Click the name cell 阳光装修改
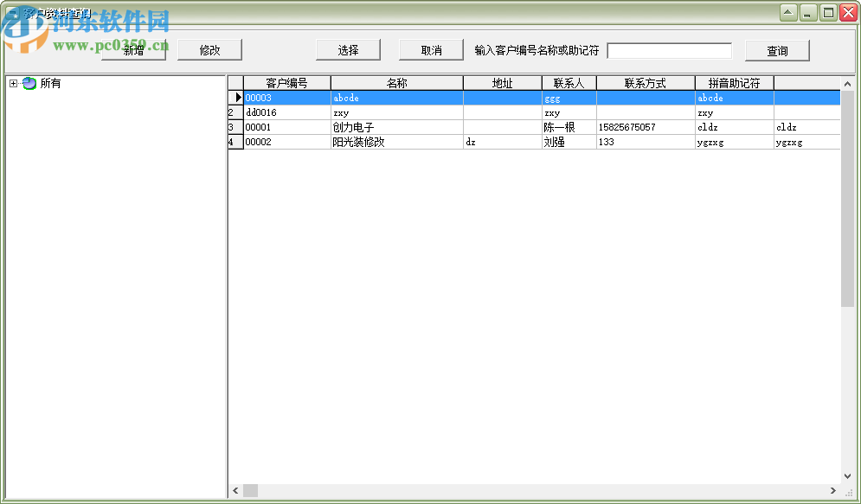The width and height of the screenshot is (861, 504). 397,142
